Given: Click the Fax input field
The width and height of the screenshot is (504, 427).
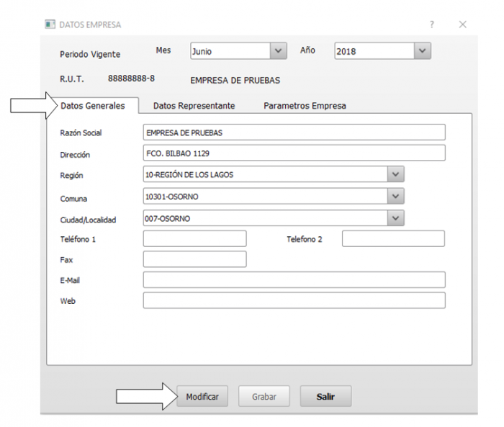Looking at the screenshot, I should (194, 259).
